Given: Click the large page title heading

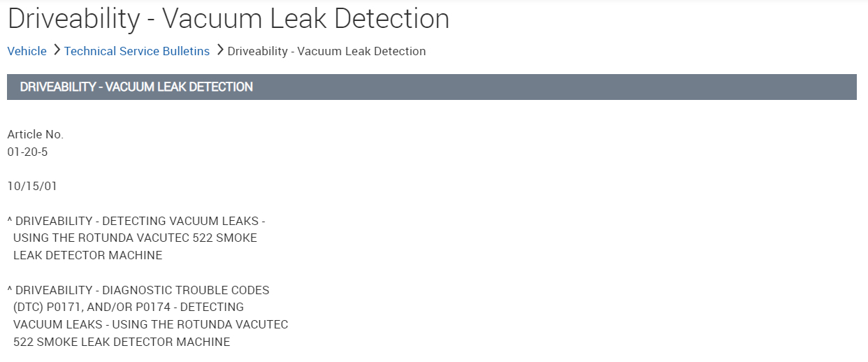Looking at the screenshot, I should click(x=228, y=19).
